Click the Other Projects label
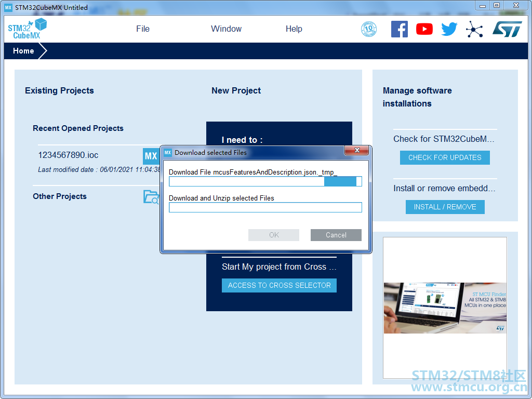Viewport: 532px width, 399px height. click(60, 196)
